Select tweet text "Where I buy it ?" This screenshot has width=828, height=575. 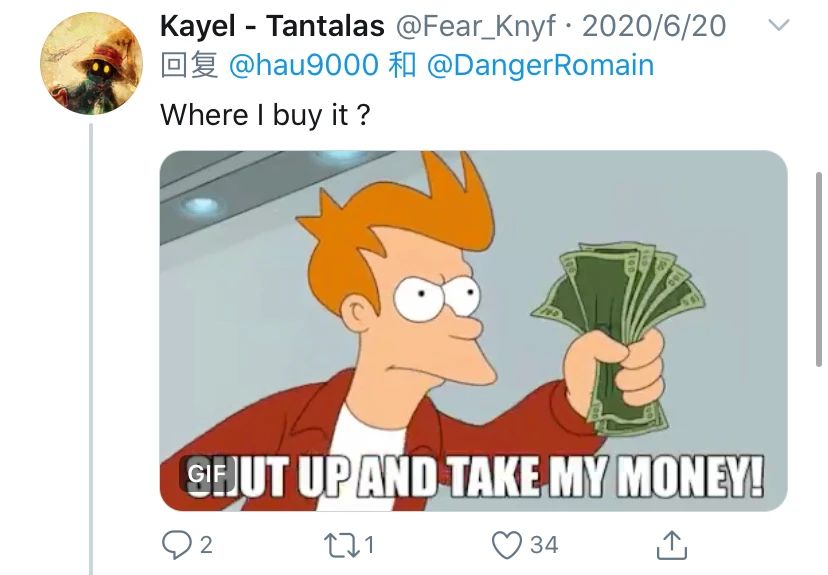click(265, 115)
